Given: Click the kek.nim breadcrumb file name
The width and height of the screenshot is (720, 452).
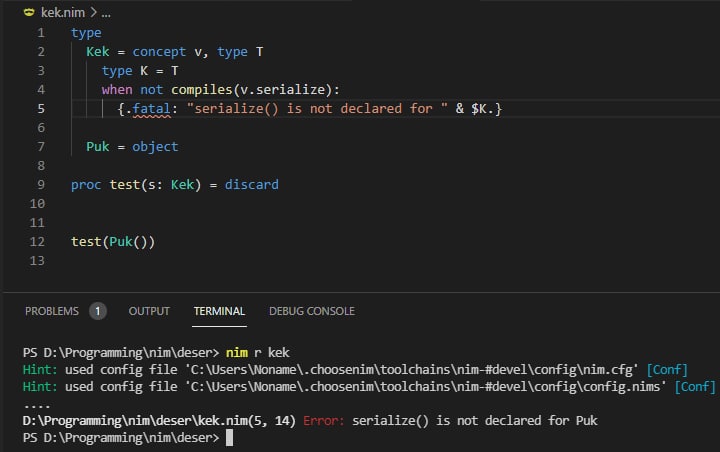Looking at the screenshot, I should (x=62, y=12).
